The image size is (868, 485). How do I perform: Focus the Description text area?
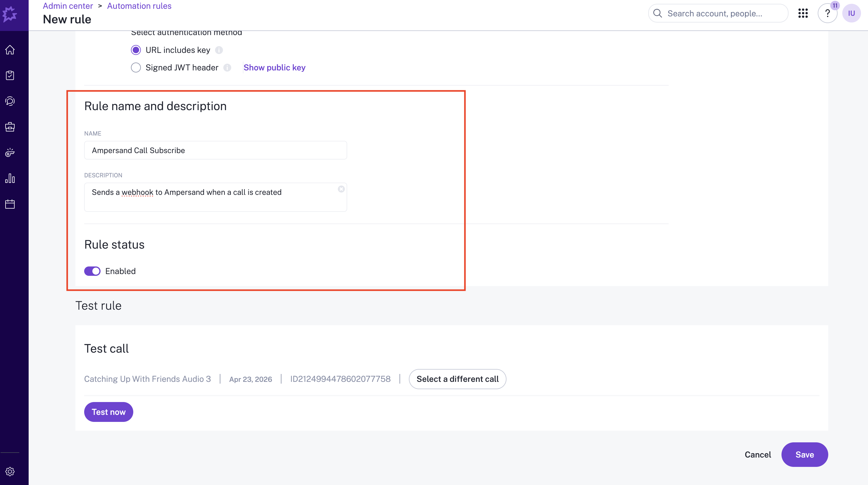[216, 197]
